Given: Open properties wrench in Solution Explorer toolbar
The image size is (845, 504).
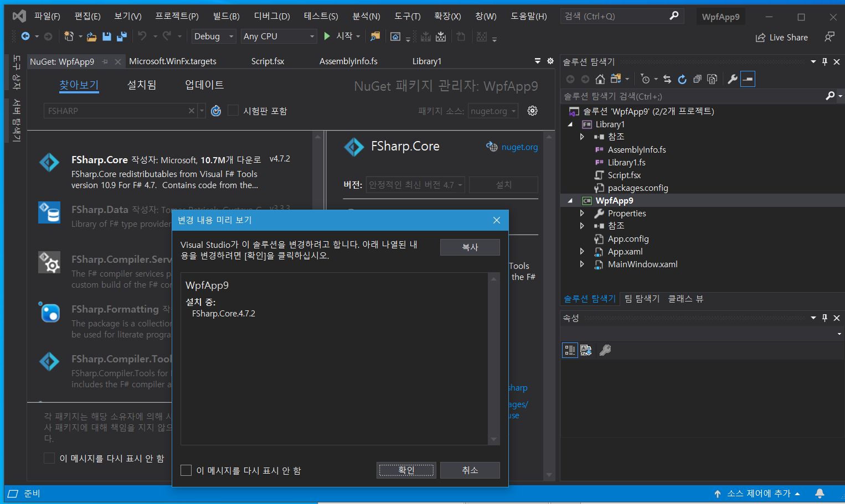Looking at the screenshot, I should [x=733, y=79].
